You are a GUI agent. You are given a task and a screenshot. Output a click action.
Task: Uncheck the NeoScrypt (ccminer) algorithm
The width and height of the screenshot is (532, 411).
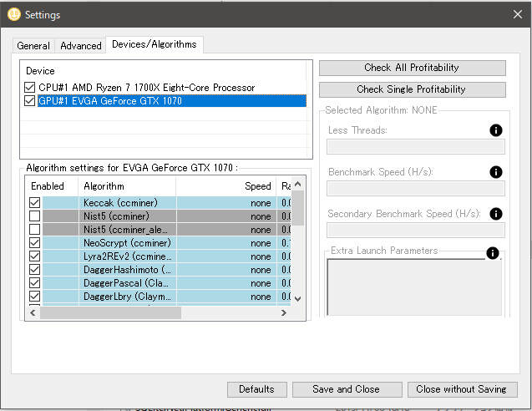pyautogui.click(x=35, y=243)
